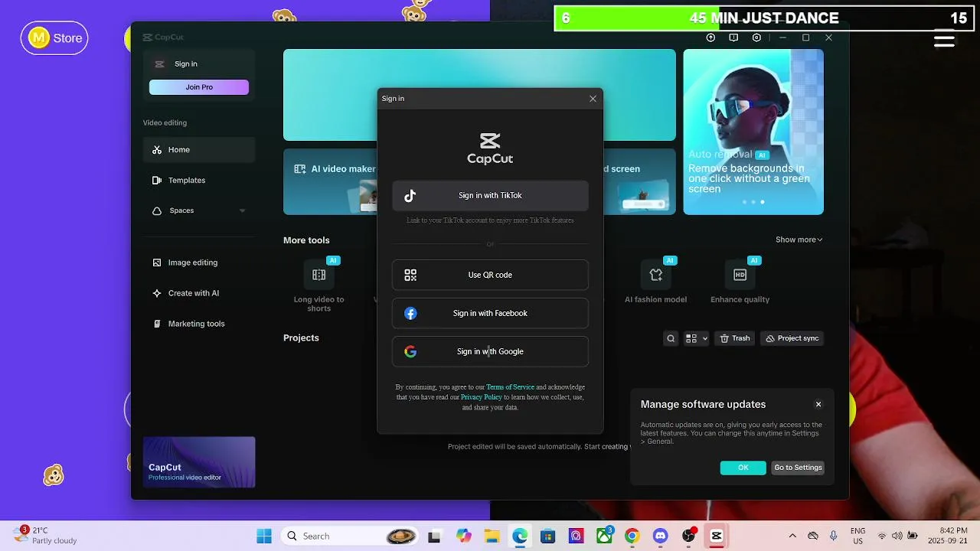This screenshot has height=551, width=980.
Task: Click the volume icon in system tray
Action: [897, 536]
